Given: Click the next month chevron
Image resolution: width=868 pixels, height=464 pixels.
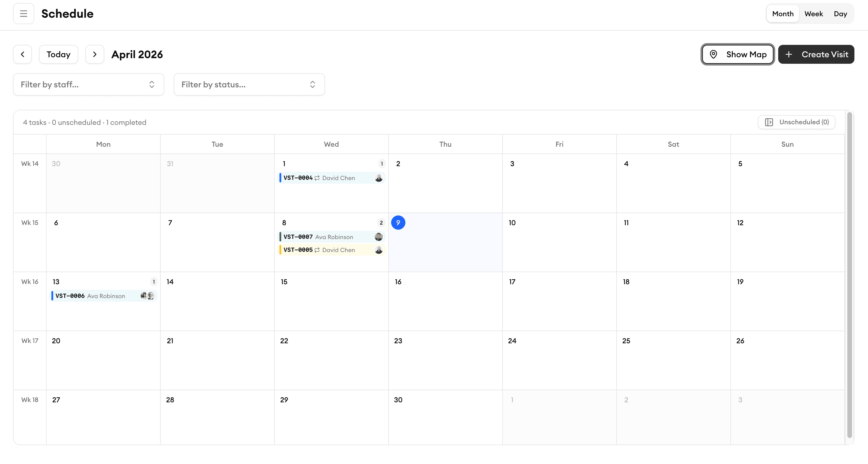Looking at the screenshot, I should pyautogui.click(x=94, y=54).
